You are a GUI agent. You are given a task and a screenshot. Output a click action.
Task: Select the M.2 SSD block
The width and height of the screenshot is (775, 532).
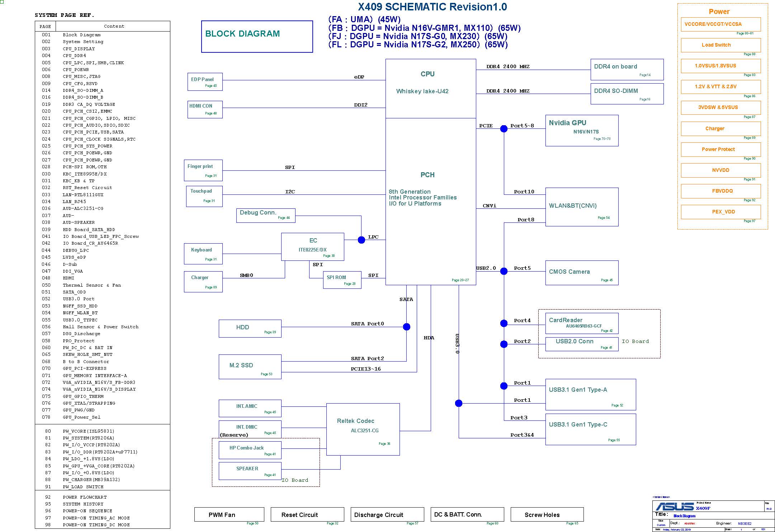[250, 367]
